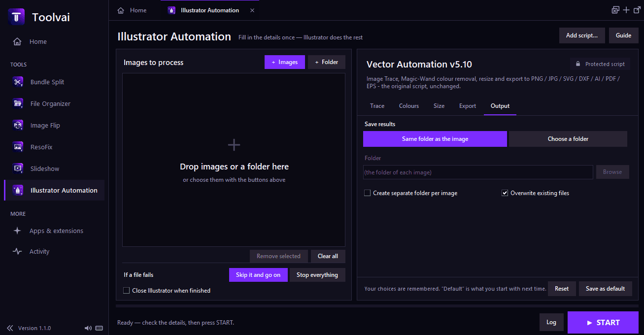
Task: Close the Illustrator Automation tab
Action: [x=252, y=10]
